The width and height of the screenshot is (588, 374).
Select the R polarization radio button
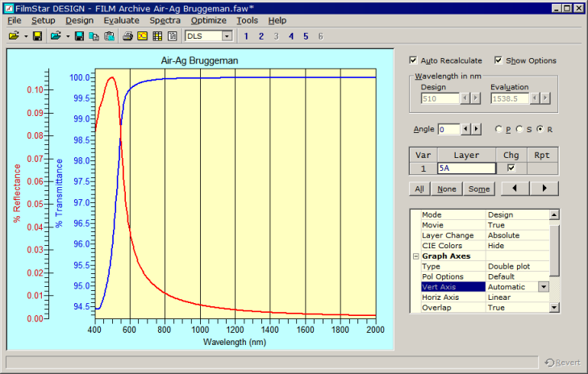(540, 129)
